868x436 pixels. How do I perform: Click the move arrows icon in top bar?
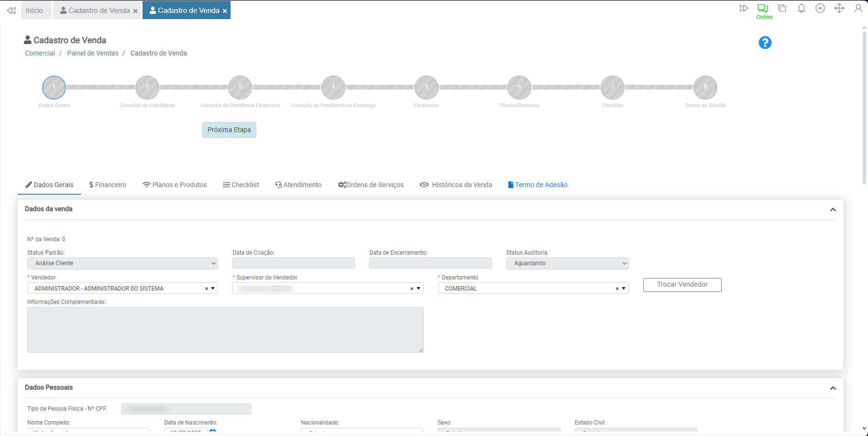tap(839, 9)
